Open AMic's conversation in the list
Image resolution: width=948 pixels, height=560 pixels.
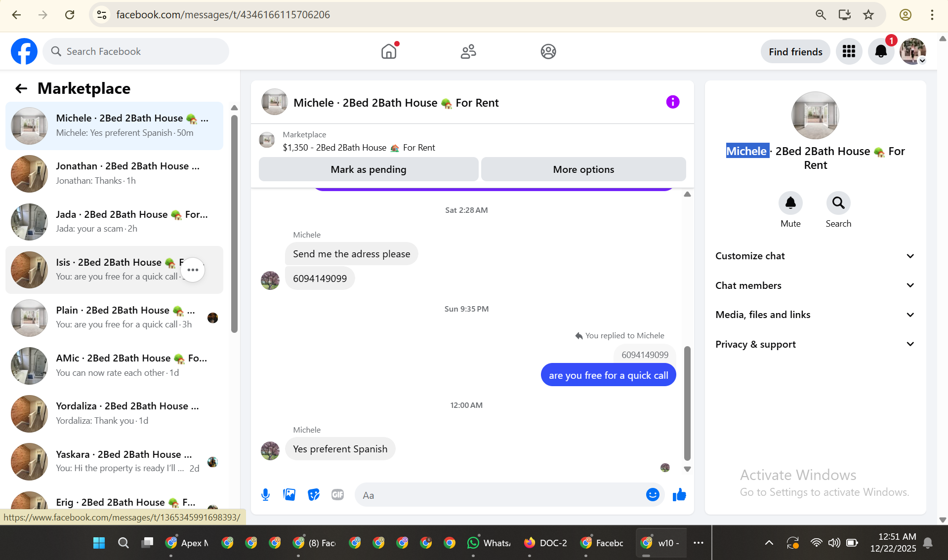point(114,365)
